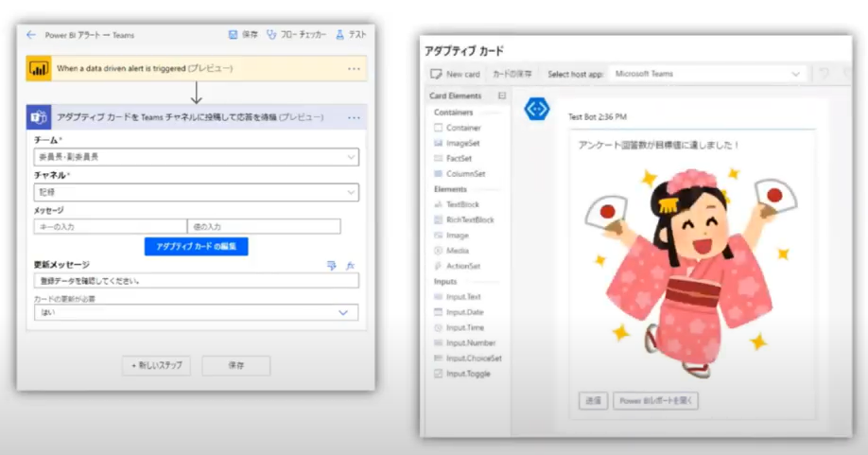Select the ImageSet element
868x455 pixels.
pos(457,144)
